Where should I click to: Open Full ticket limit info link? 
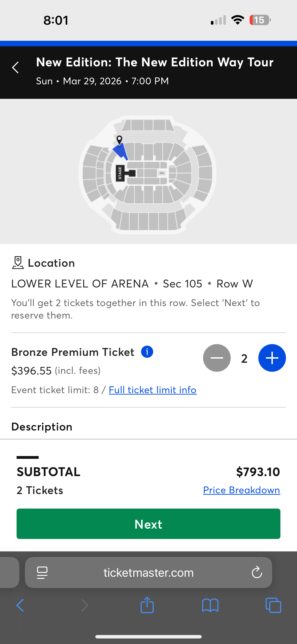pyautogui.click(x=153, y=390)
